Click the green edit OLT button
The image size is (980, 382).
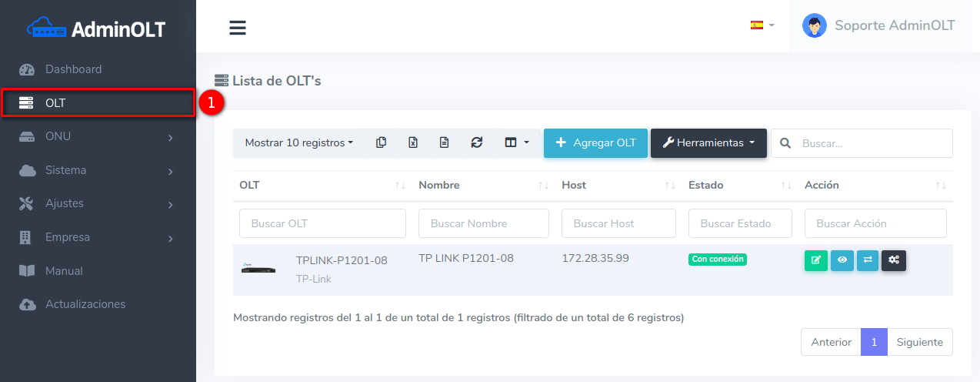815,260
